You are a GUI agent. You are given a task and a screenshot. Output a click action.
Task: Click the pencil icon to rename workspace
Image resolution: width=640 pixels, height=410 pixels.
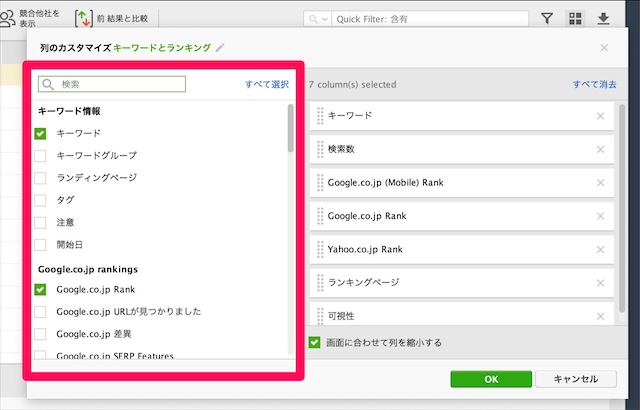pos(220,48)
